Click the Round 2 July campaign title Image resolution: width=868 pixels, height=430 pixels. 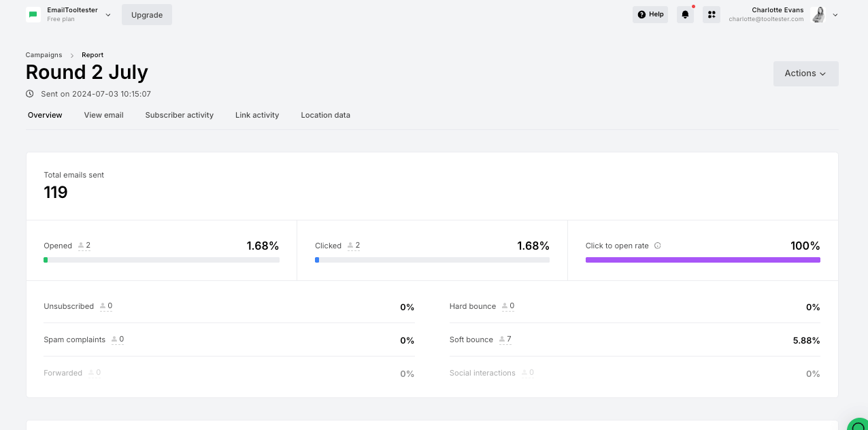(x=87, y=72)
